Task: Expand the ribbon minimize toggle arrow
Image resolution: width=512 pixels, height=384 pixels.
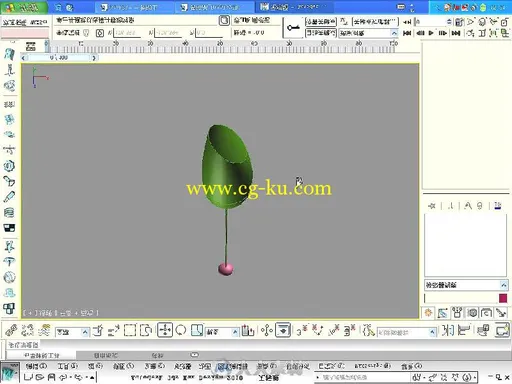Action: (194, 354)
